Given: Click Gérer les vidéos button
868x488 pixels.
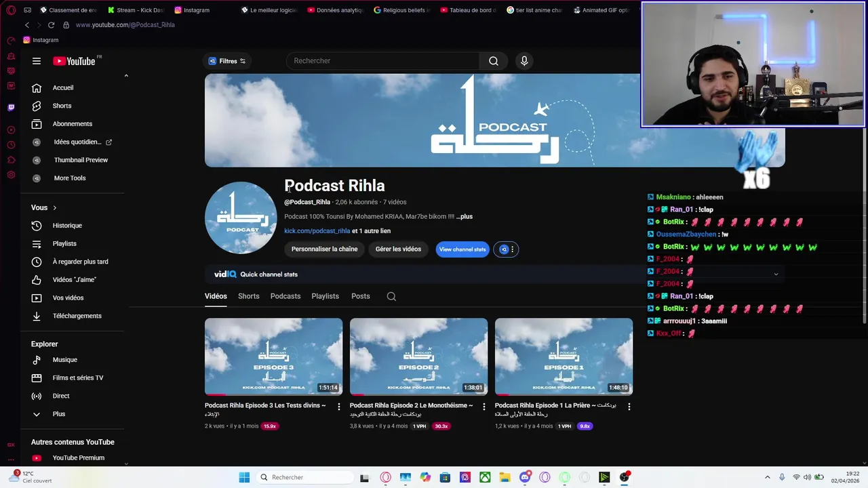Looking at the screenshot, I should (398, 249).
